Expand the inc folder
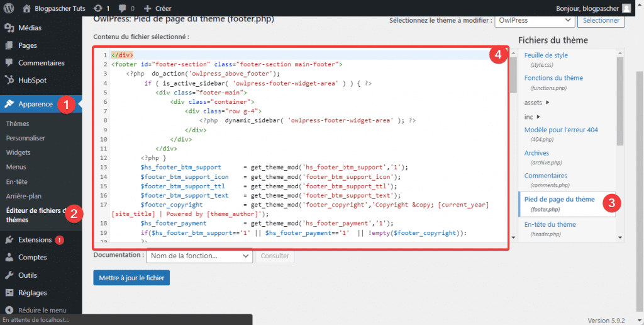This screenshot has height=325, width=644. click(532, 117)
